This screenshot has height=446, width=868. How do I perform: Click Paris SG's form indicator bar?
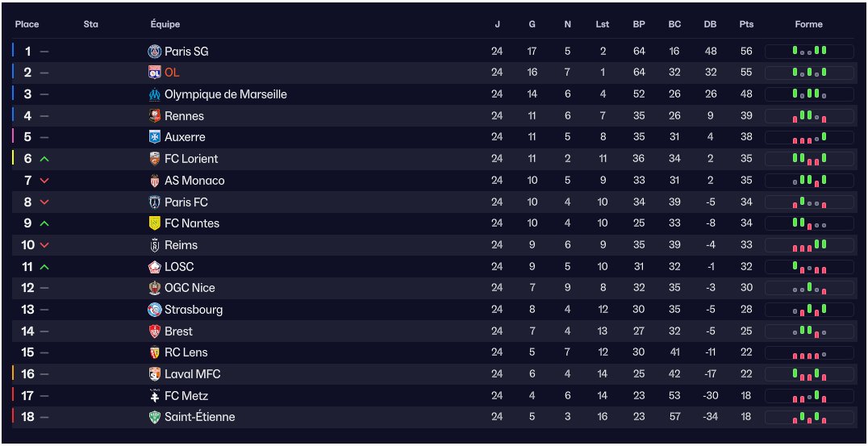coord(809,52)
